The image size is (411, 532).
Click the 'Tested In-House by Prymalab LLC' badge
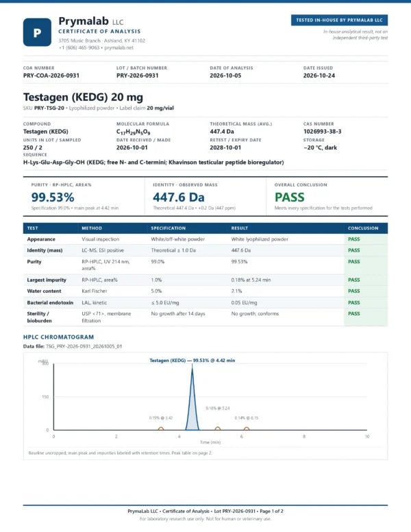coord(340,20)
